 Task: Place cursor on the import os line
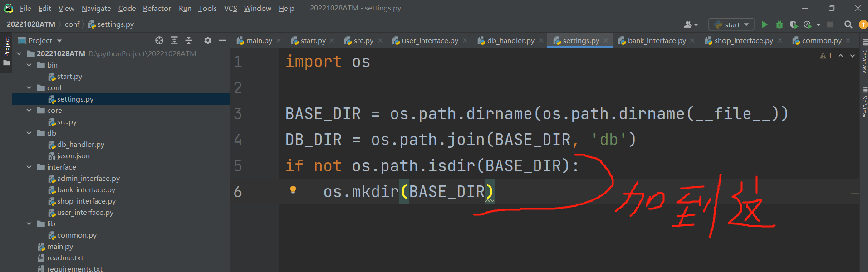[x=328, y=62]
